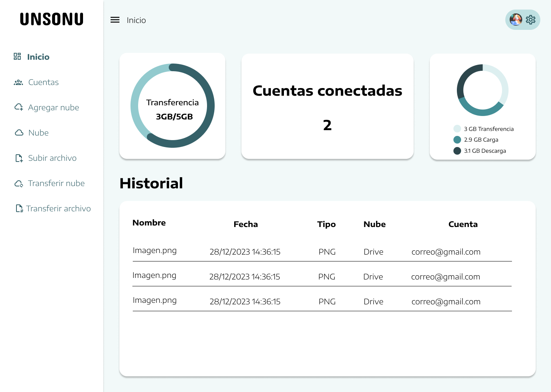Click the user profile avatar
551x392 pixels.
click(x=516, y=20)
